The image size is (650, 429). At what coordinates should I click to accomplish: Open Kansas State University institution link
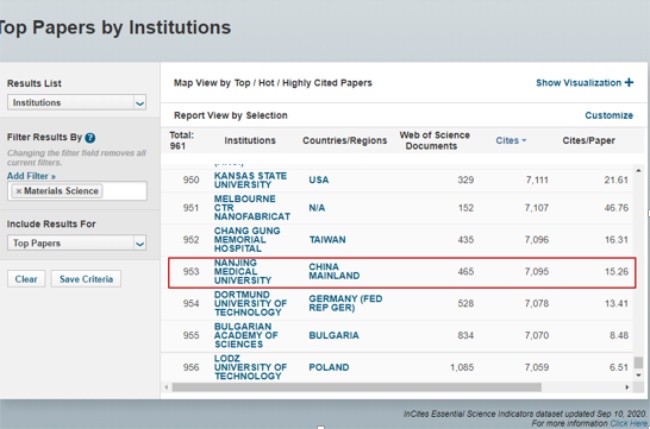click(x=250, y=180)
